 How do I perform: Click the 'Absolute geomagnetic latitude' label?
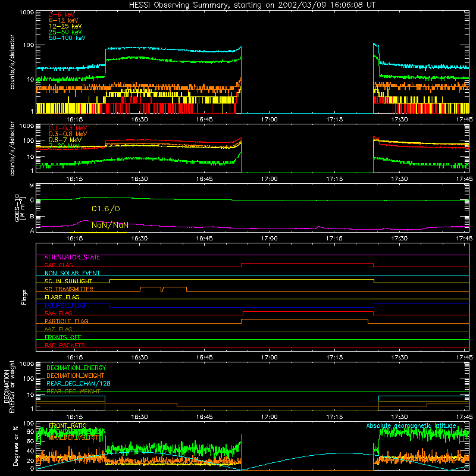pyautogui.click(x=411, y=425)
